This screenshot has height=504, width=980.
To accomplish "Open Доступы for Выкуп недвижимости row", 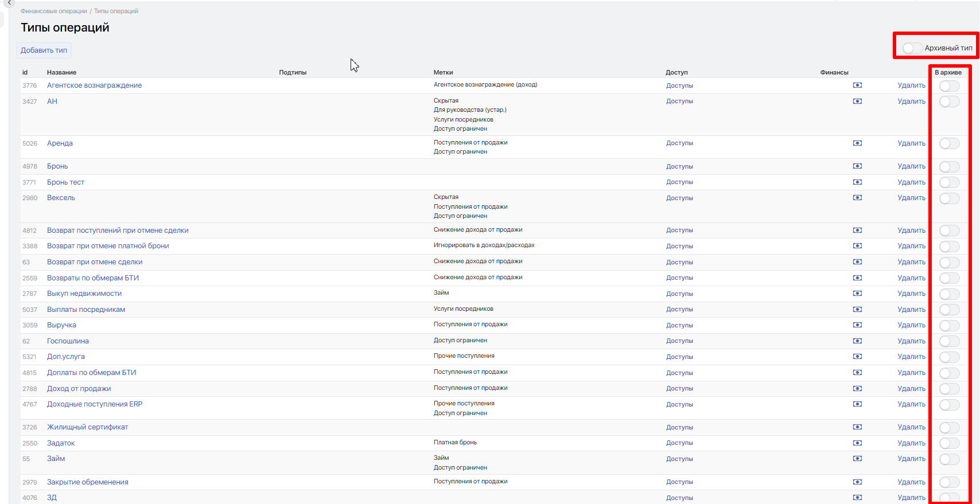I will click(679, 294).
